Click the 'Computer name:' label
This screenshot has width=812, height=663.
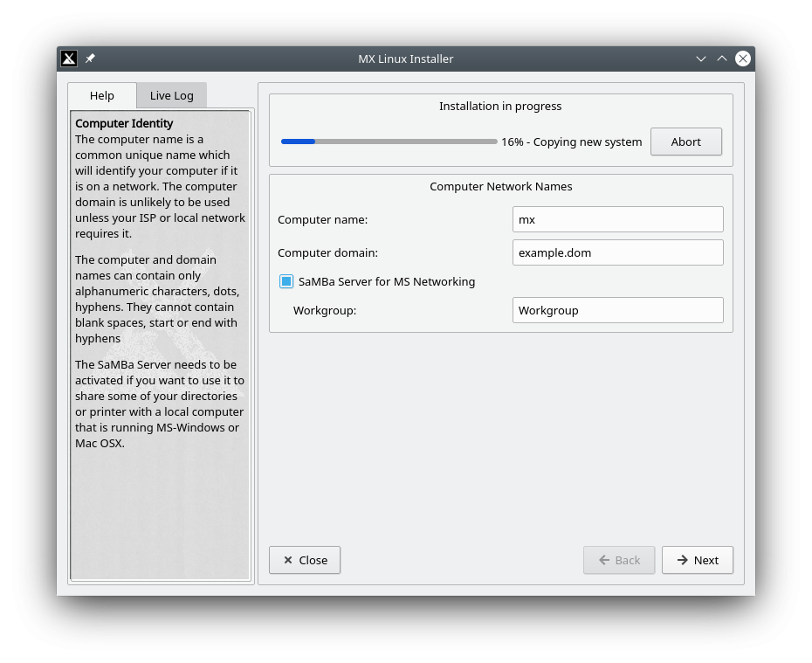click(323, 219)
